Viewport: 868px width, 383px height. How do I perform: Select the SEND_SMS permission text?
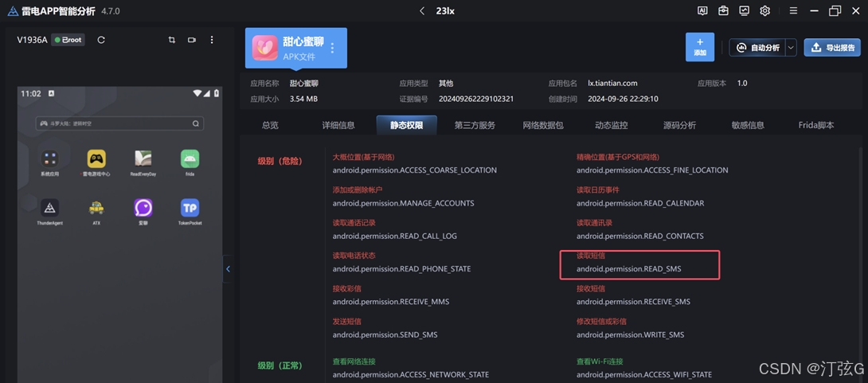coord(385,335)
